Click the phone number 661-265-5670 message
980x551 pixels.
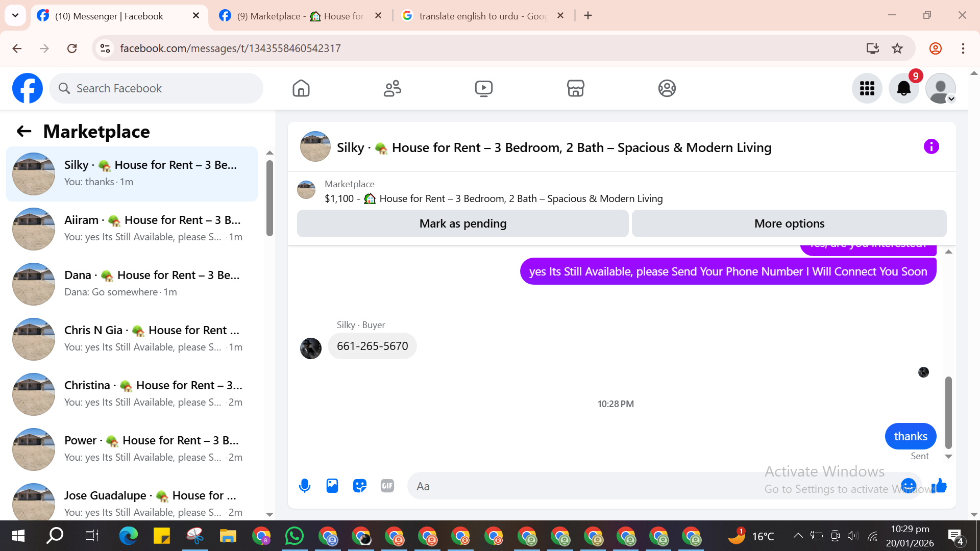point(372,346)
